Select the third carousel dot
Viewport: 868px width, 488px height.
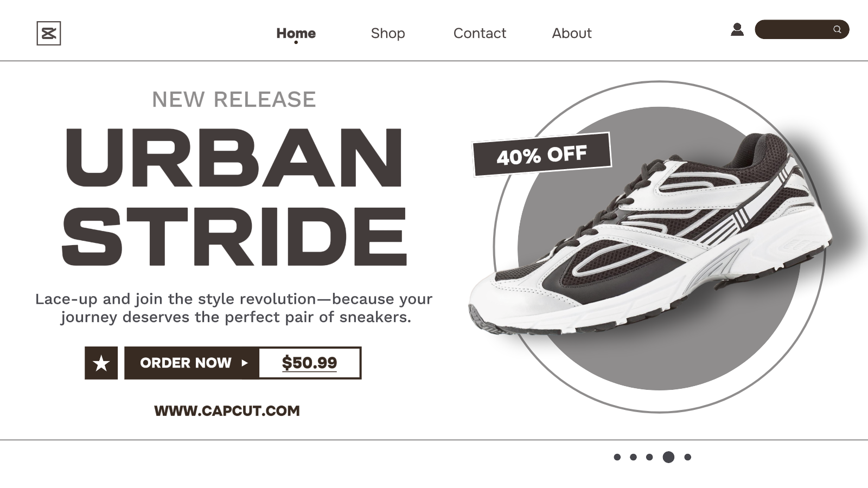pos(649,457)
